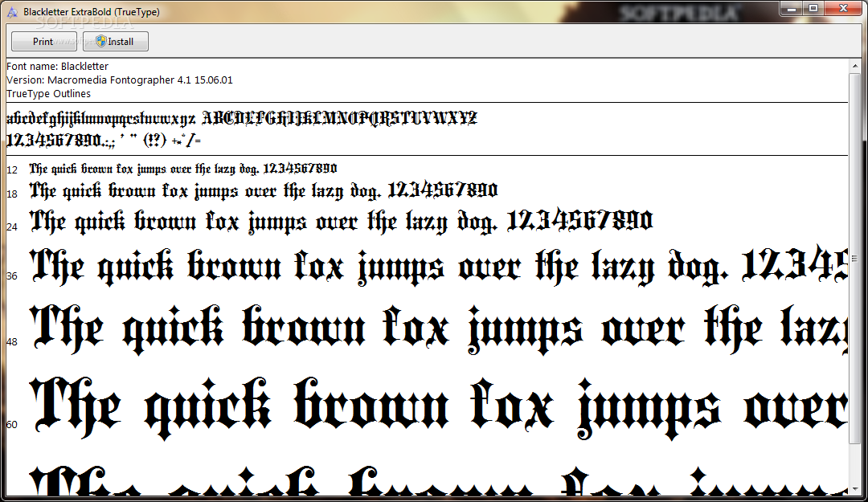The height and width of the screenshot is (502, 868).
Task: Click the 18-point quick brown fox sample
Action: [264, 191]
